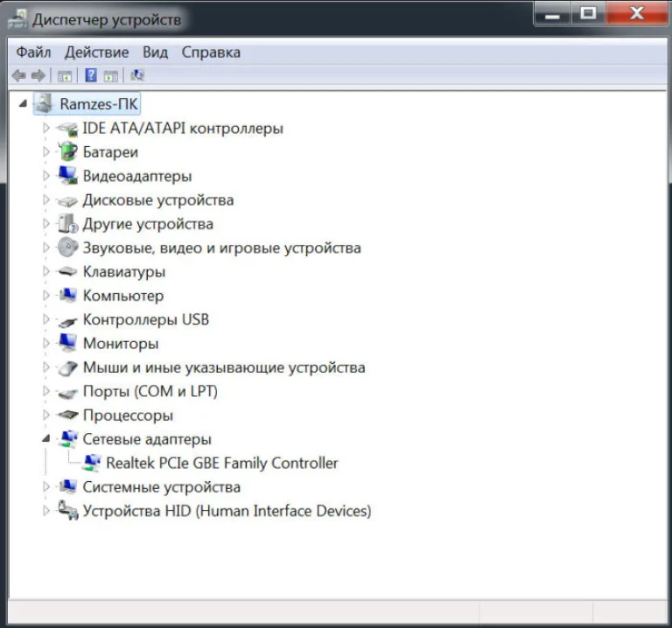Click the HID devices icon

[67, 510]
